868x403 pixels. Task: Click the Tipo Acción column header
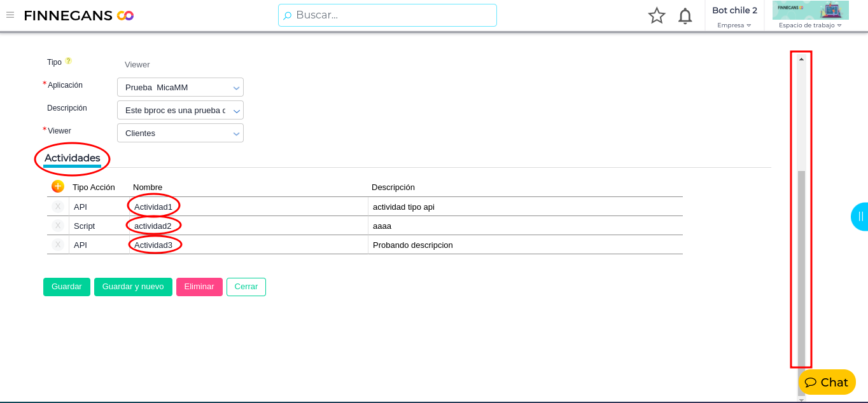coord(94,187)
